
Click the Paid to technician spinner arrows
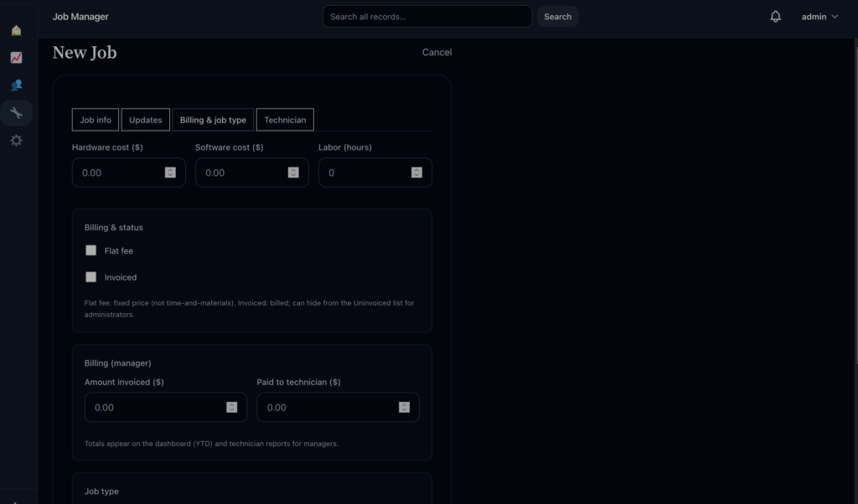click(x=404, y=408)
